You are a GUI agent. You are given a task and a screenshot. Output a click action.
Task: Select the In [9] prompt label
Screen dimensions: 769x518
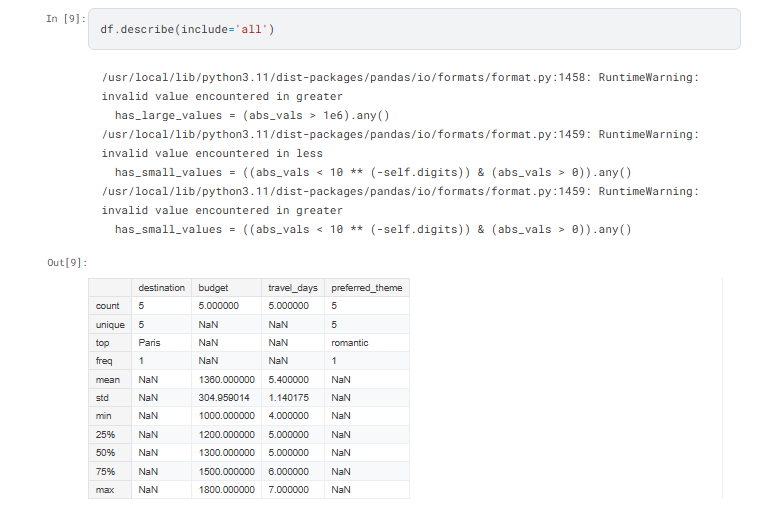66,19
